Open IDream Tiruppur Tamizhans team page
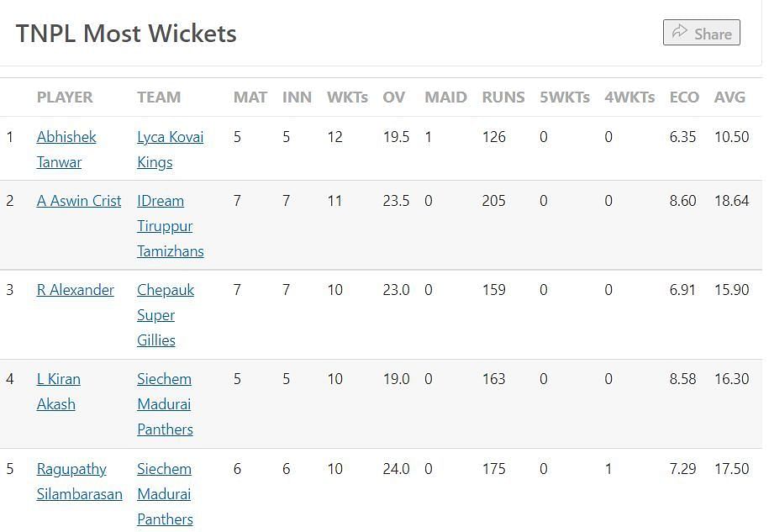769x532 pixels. click(x=161, y=201)
